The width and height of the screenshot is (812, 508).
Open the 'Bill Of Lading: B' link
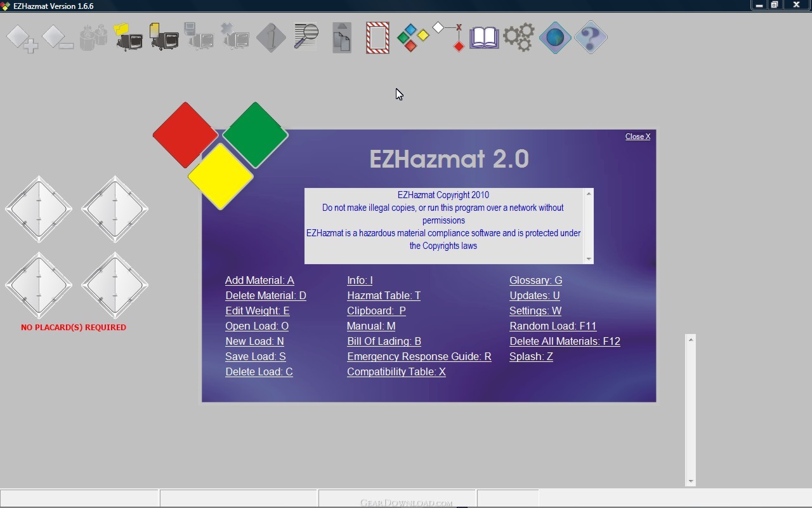click(384, 341)
